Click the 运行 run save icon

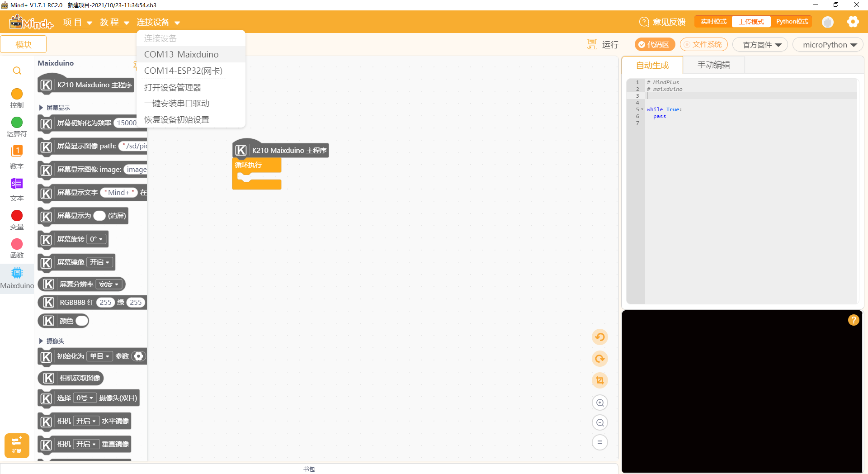tap(592, 44)
